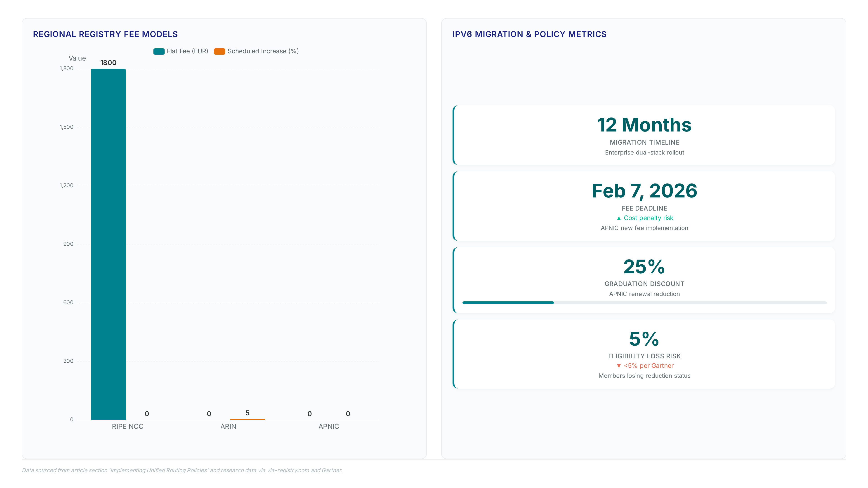Click the 12 Months metric value
The width and height of the screenshot is (868, 488).
[644, 125]
